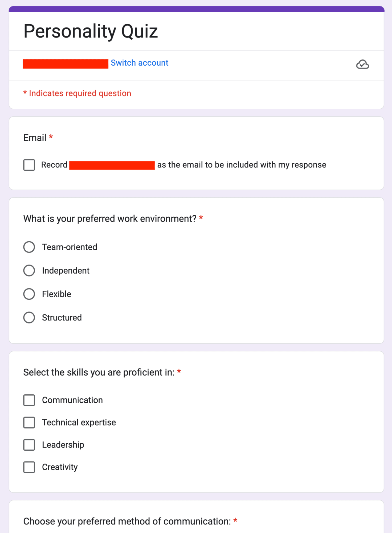Open the Switch account link

pyautogui.click(x=139, y=63)
